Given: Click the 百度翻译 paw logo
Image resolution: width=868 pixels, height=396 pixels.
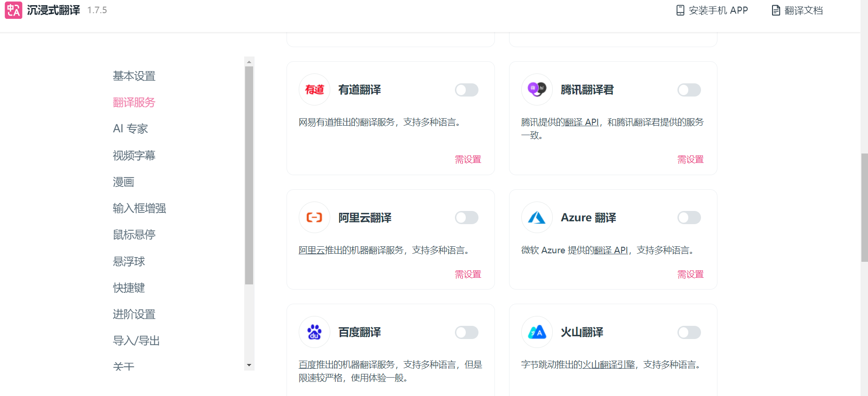Looking at the screenshot, I should [x=314, y=332].
